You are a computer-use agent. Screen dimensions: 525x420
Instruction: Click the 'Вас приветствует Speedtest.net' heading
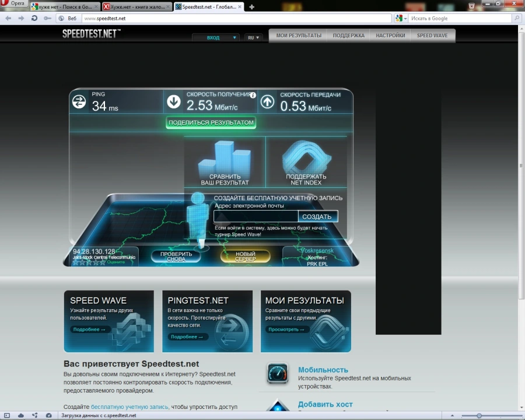(131, 364)
